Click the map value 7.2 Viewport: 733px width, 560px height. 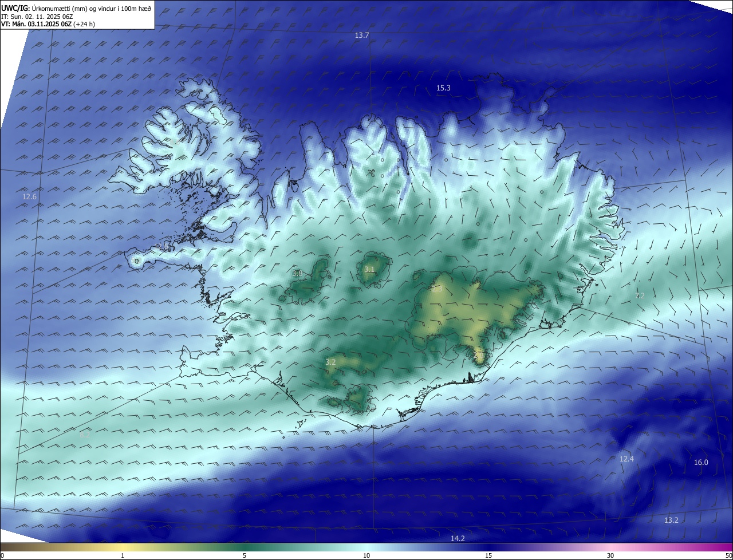coord(640,296)
